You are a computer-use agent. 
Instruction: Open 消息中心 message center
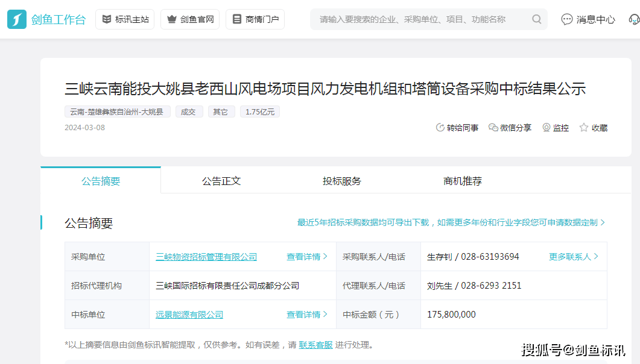pyautogui.click(x=588, y=19)
